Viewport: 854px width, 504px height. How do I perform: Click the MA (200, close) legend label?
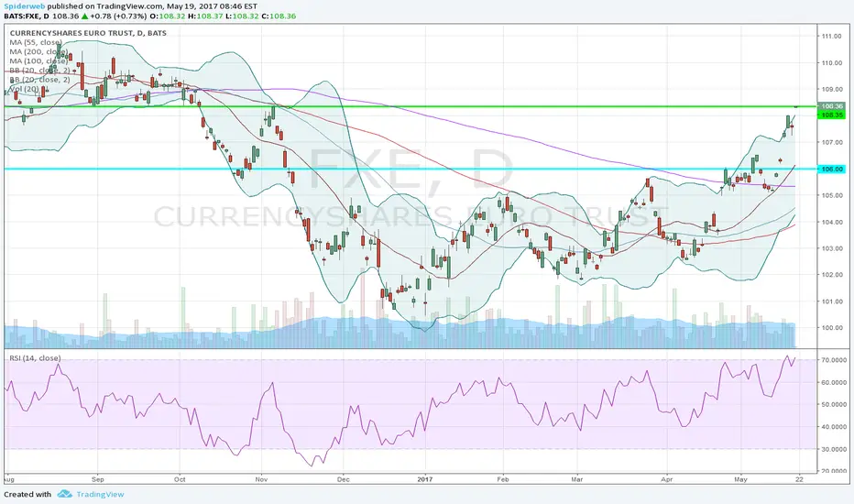[38, 51]
